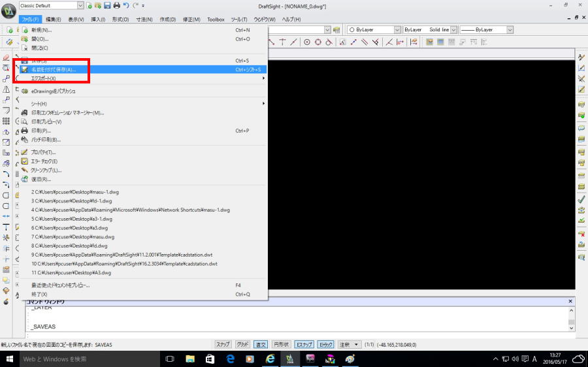The width and height of the screenshot is (588, 367).
Task: Open the layer selection dropdown arrow
Action: [327, 29]
